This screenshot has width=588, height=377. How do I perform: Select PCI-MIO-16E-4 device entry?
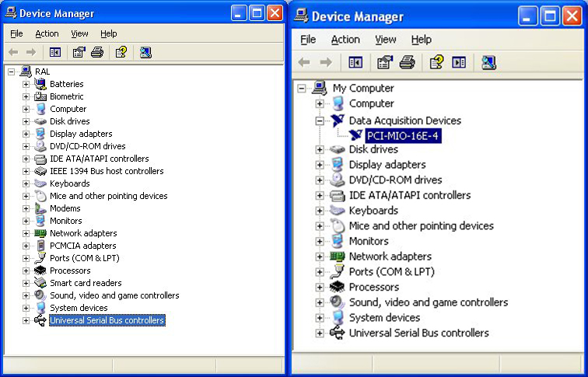click(x=403, y=136)
